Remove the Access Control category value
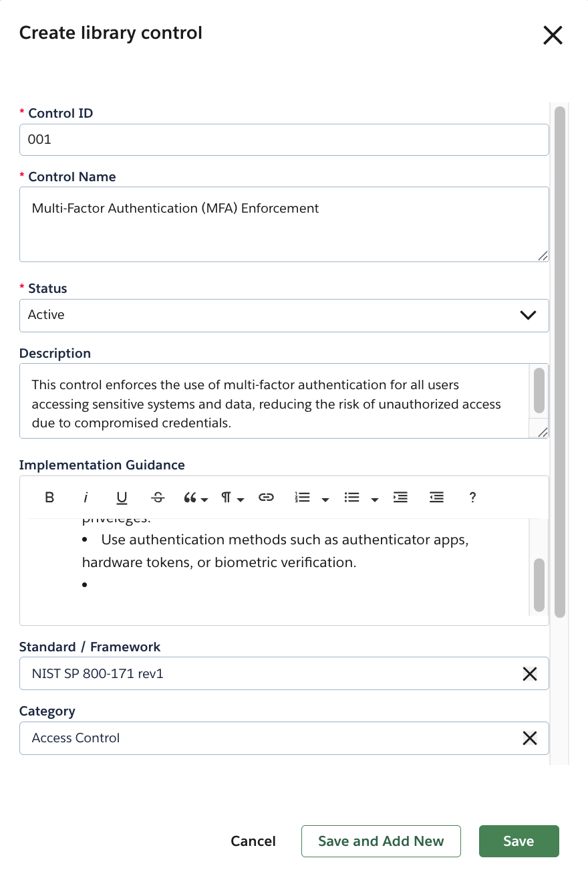Viewport: 588px width, 876px height. point(529,738)
